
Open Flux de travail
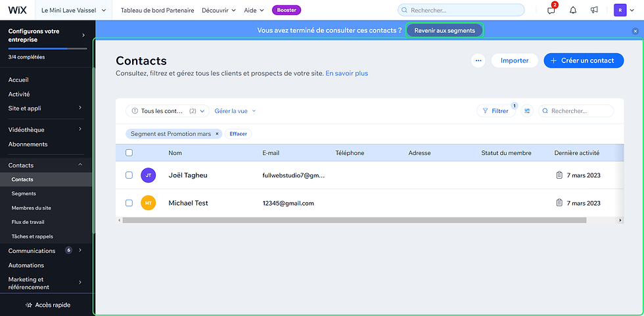[28, 222]
